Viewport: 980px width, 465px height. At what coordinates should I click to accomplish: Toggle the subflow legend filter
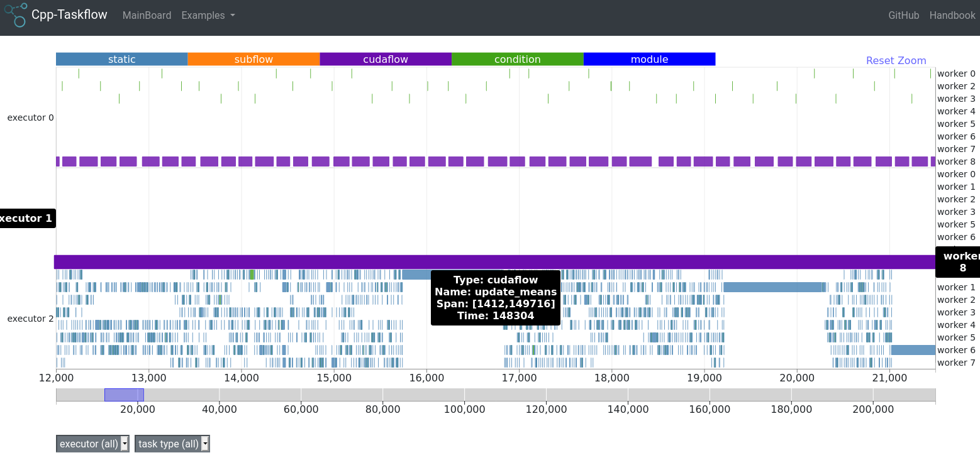pyautogui.click(x=253, y=59)
